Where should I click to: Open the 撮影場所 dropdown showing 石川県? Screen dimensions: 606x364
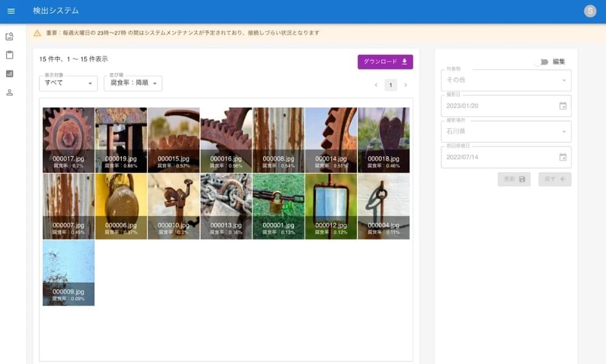pos(506,131)
